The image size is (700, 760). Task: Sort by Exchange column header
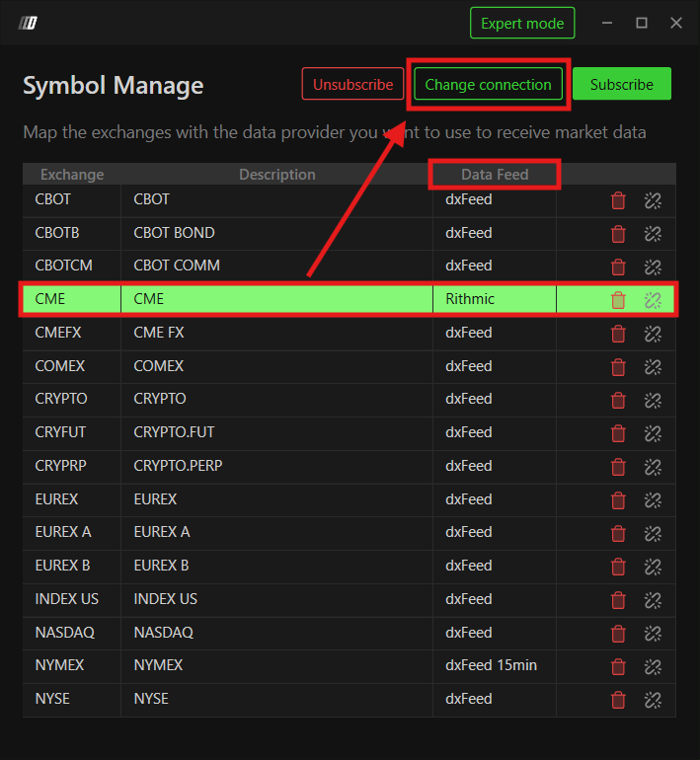pyautogui.click(x=72, y=175)
